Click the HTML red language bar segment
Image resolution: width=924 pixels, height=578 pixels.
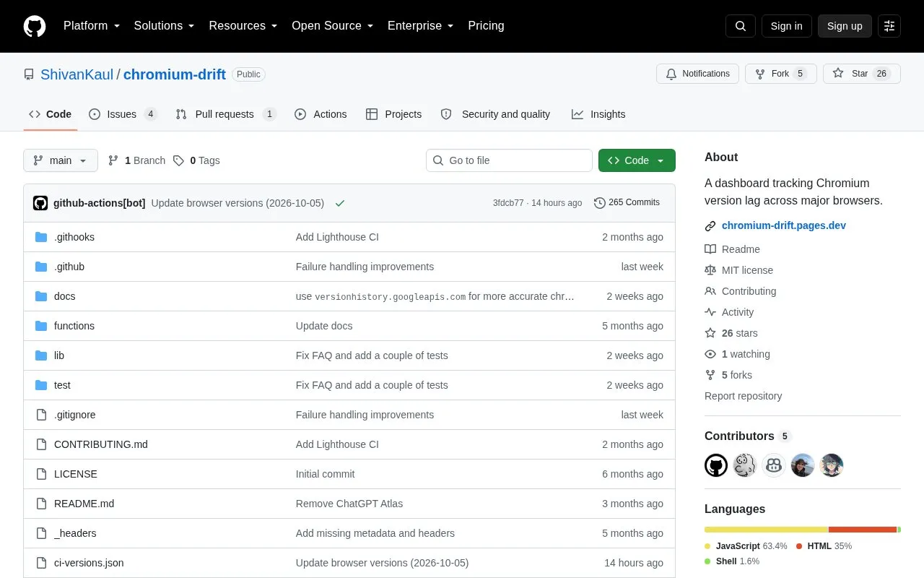863,530
